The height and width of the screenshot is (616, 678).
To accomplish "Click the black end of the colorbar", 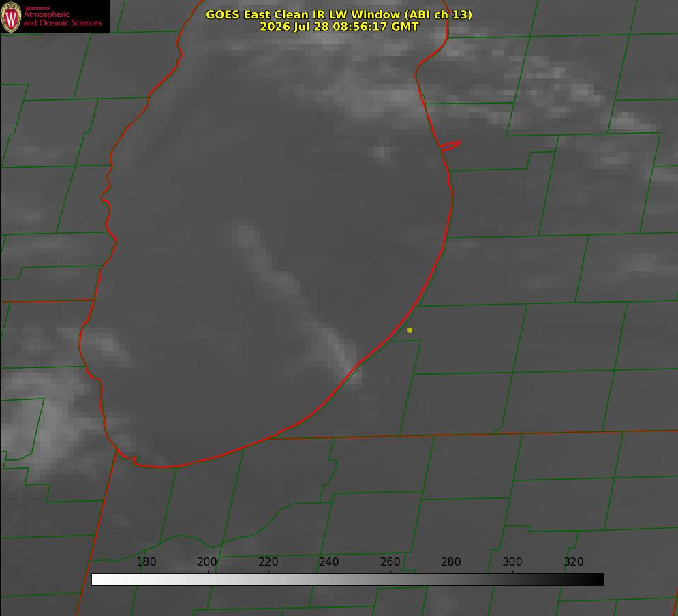I will (598, 580).
